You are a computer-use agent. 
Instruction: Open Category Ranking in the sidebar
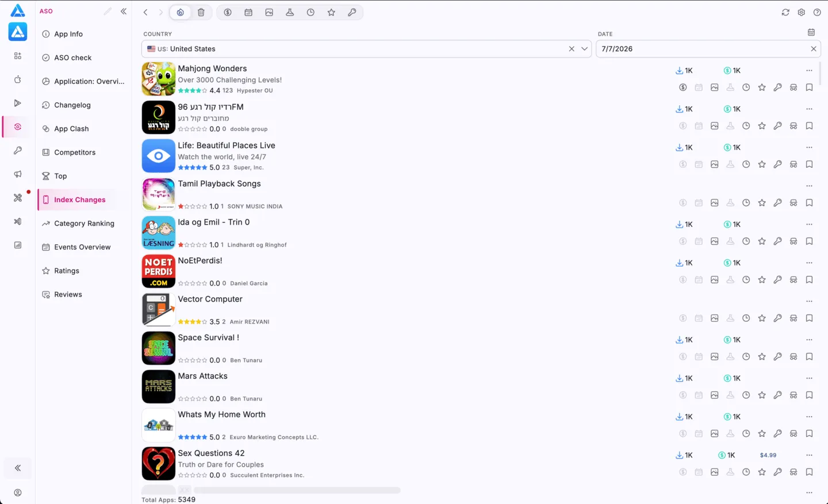point(84,224)
